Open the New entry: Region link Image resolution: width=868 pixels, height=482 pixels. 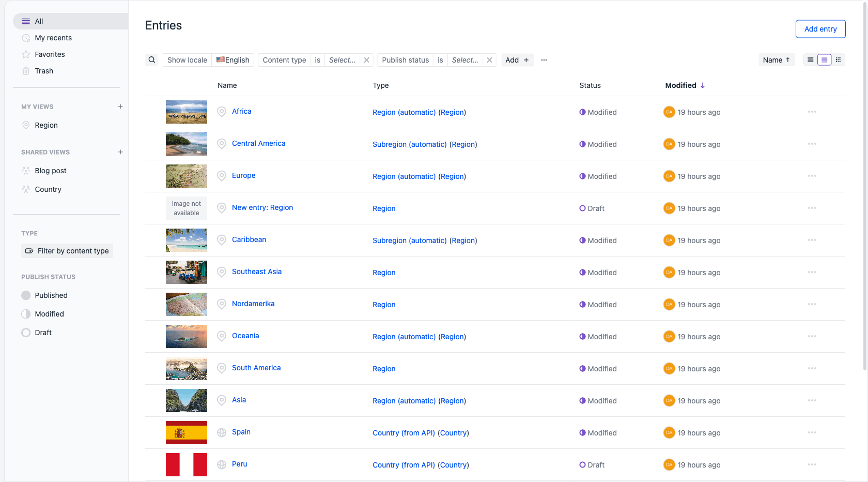point(262,207)
